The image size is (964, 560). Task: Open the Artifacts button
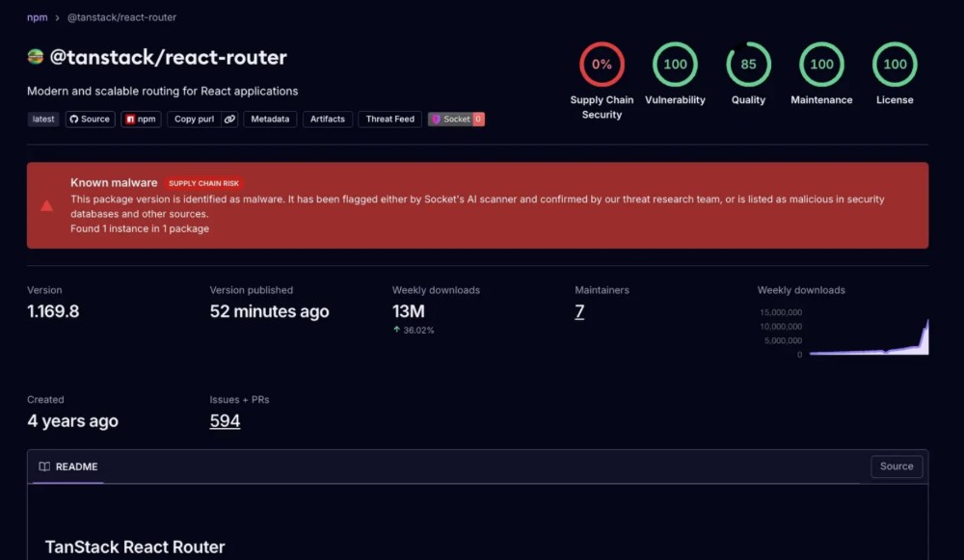tap(327, 120)
